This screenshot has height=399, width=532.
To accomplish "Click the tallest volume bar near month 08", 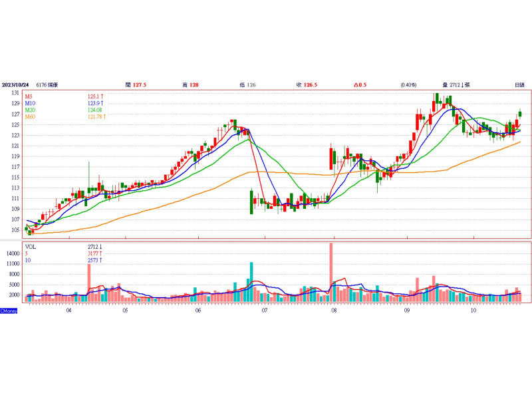I will (331, 272).
